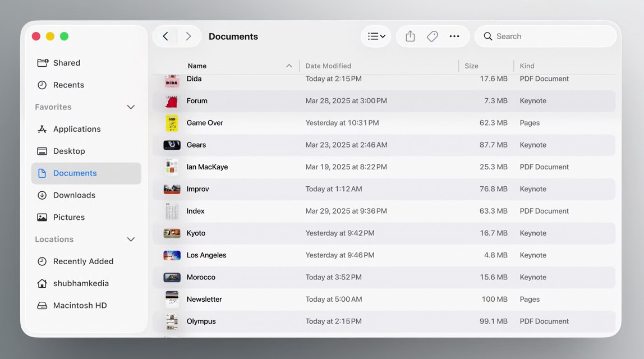Click the Forum Keynote file icon
This screenshot has height=359, width=644.
172,101
